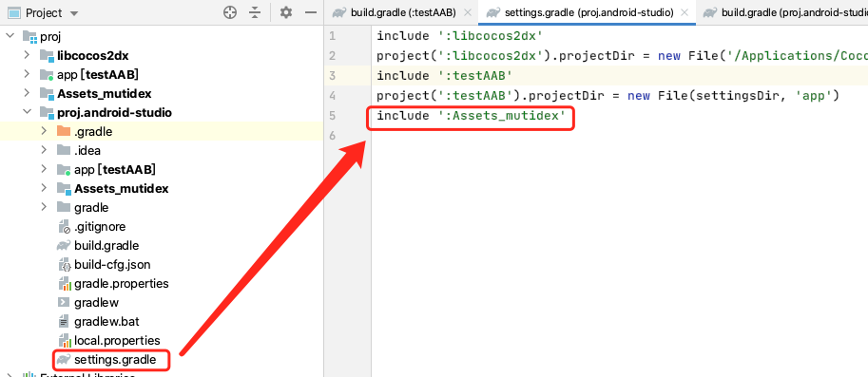Image resolution: width=868 pixels, height=377 pixels.
Task: Click the gradle folder icon
Action: pos(64,207)
